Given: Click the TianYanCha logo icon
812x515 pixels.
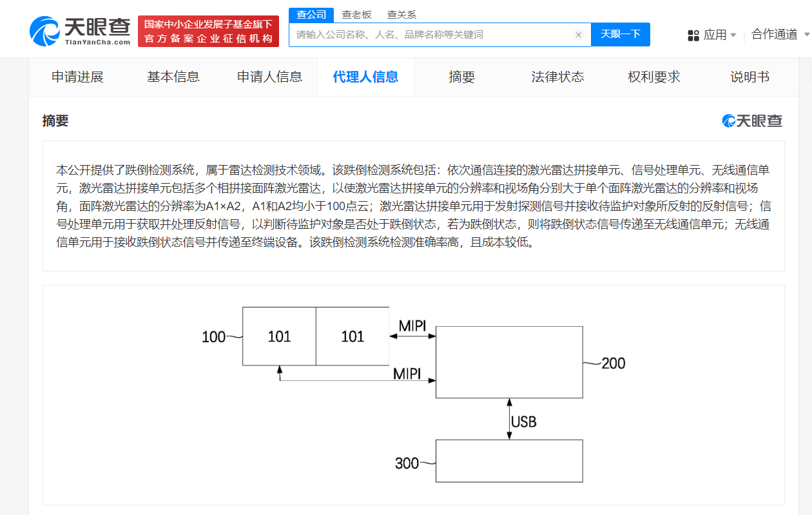Looking at the screenshot, I should pos(45,31).
